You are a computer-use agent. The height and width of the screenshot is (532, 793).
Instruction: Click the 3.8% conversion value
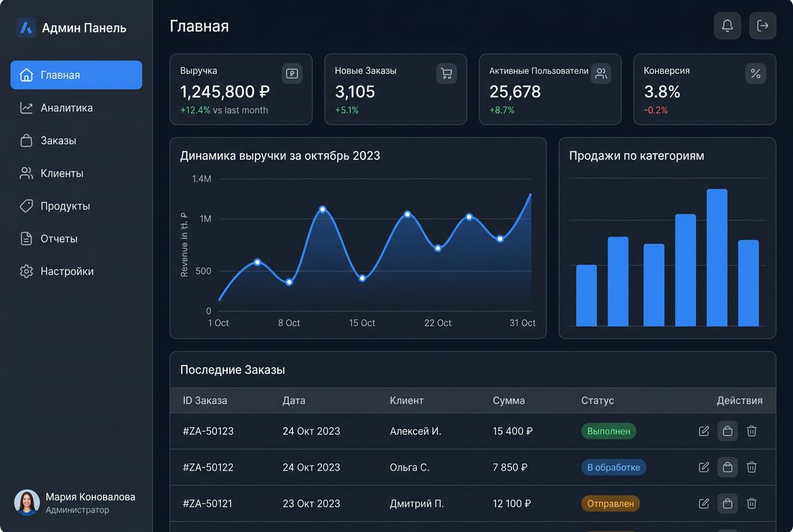pos(662,92)
